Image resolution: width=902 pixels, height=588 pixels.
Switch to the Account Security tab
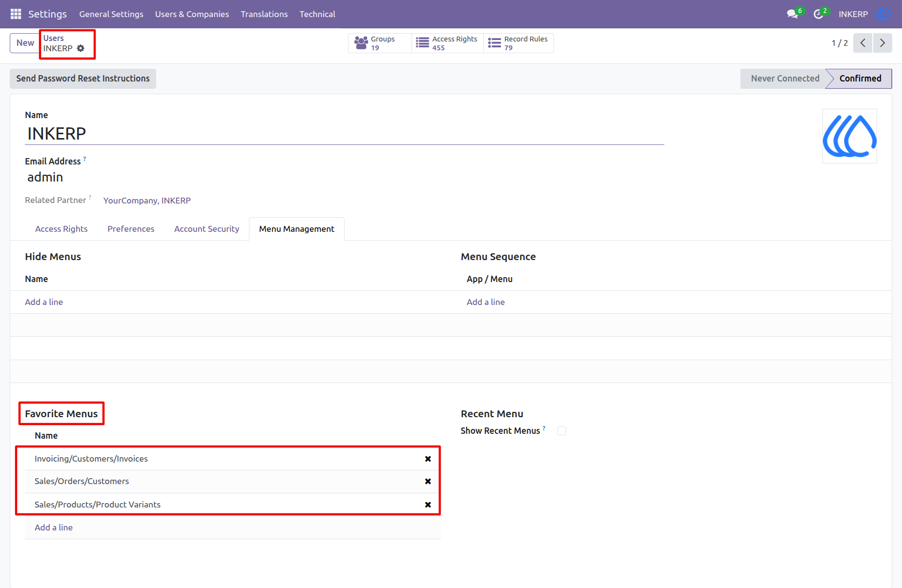pos(206,229)
